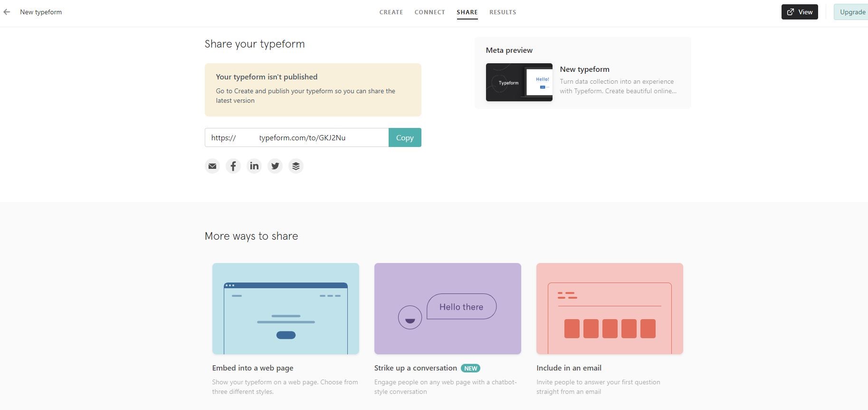Open the View button's external link
The image size is (868, 410).
click(x=800, y=12)
